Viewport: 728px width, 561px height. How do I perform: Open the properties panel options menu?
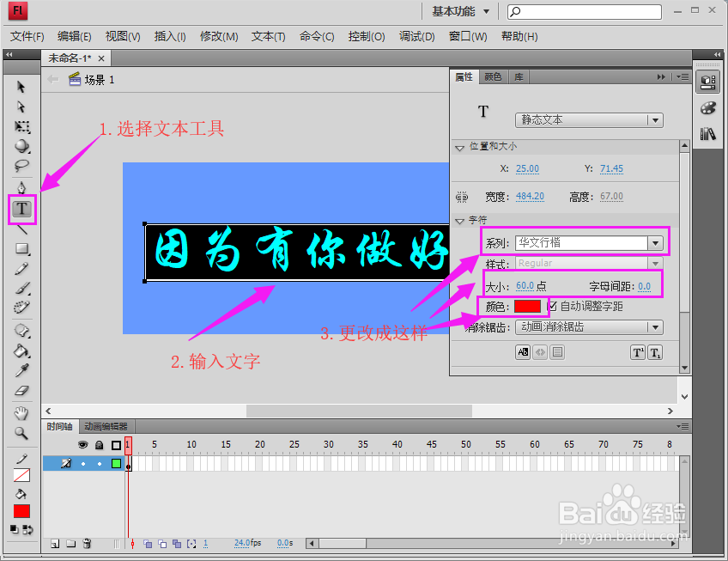(x=682, y=76)
